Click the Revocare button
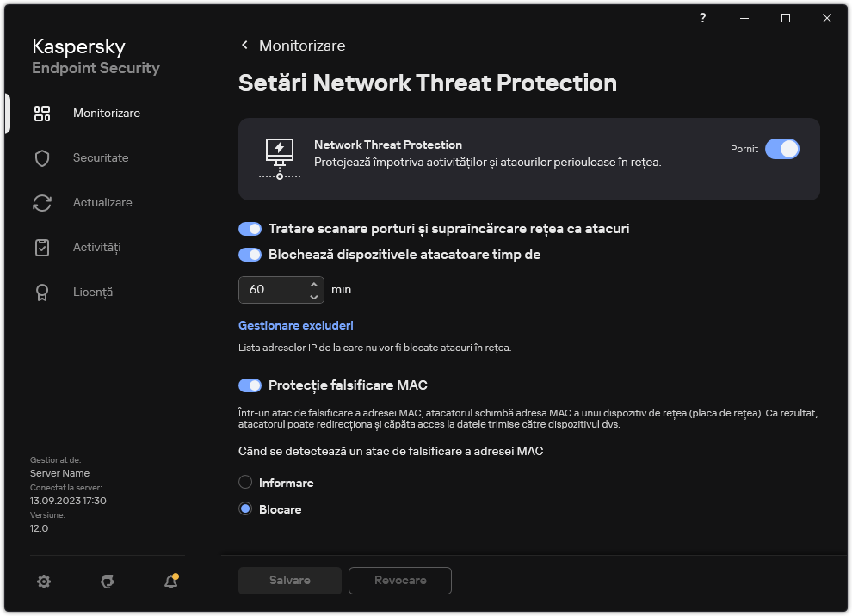This screenshot has width=852, height=616. 399,581
